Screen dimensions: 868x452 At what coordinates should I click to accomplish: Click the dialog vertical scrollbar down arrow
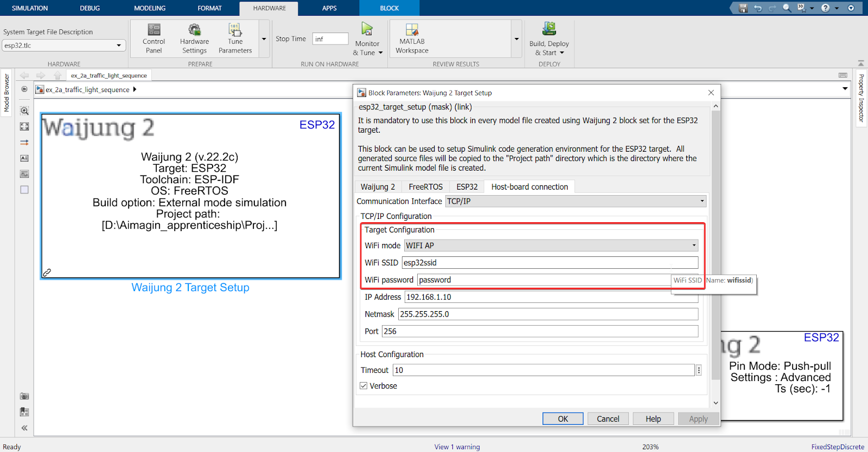(716, 403)
